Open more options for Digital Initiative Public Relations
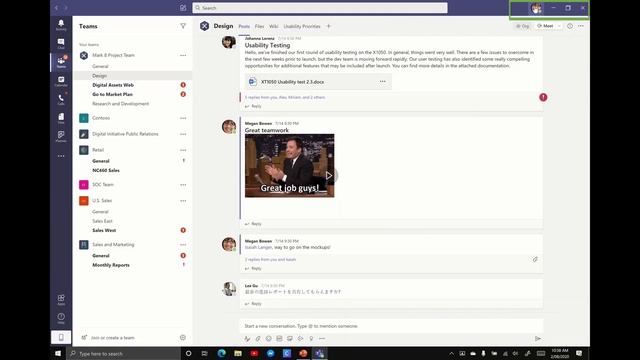Screen dimensions: 640x360 [183, 134]
